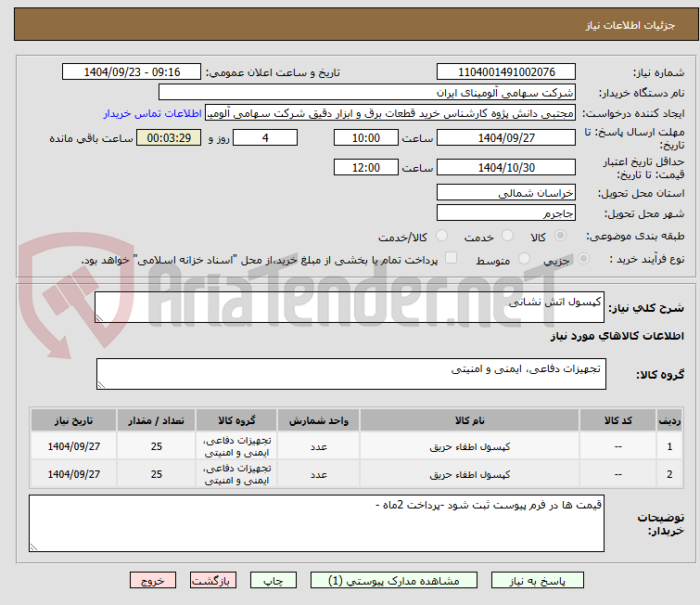Click the response deadline date 1404/09/27 field

click(x=506, y=137)
